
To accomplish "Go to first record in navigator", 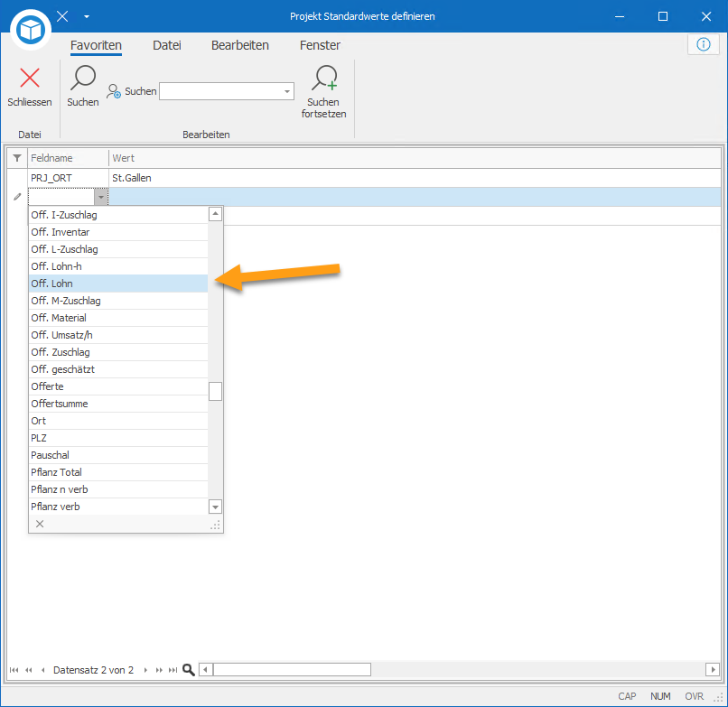I will [x=14, y=670].
